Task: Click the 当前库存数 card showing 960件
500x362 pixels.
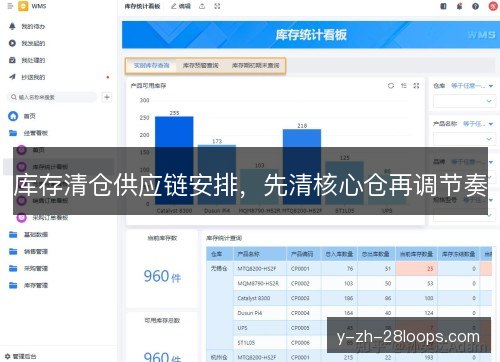Action: [x=162, y=269]
